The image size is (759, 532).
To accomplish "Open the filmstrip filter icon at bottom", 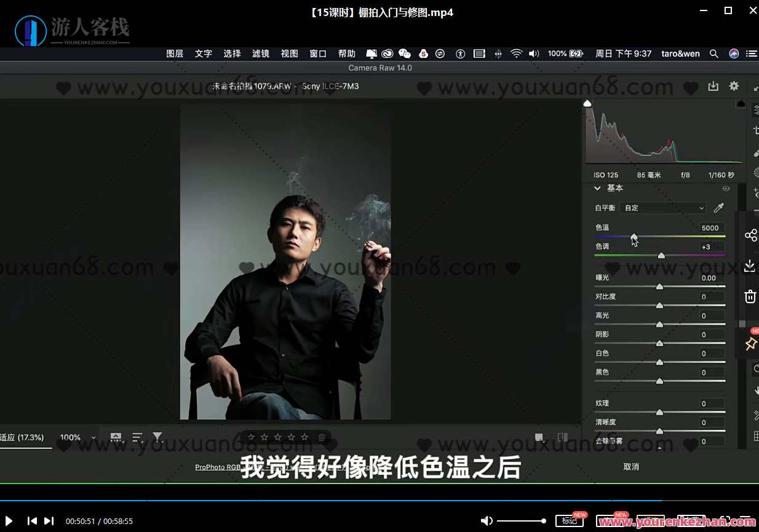I will pos(157,437).
